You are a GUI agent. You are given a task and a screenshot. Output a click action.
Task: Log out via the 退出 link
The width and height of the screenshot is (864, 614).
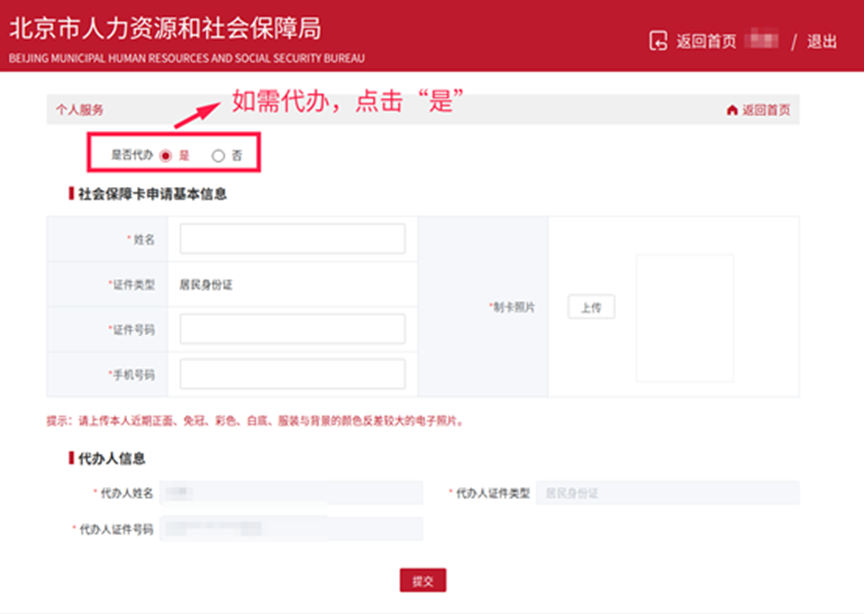pyautogui.click(x=822, y=41)
